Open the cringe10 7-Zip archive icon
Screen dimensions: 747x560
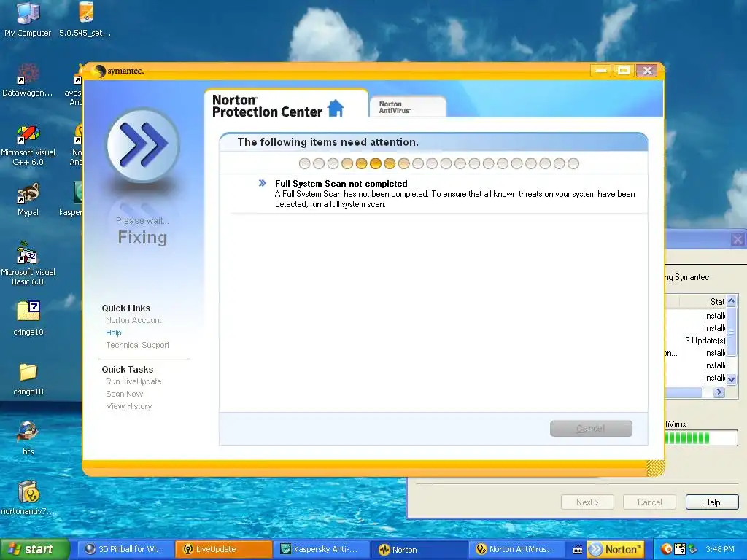(x=28, y=318)
